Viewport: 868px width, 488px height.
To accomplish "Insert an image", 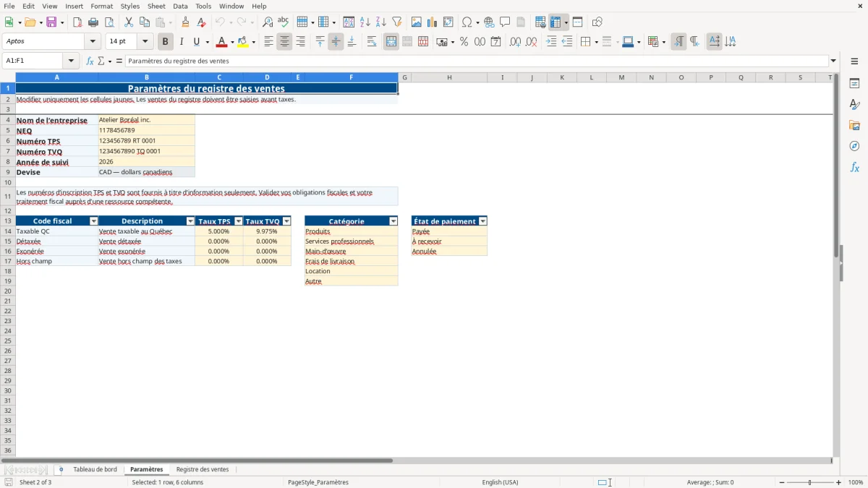I will (417, 22).
